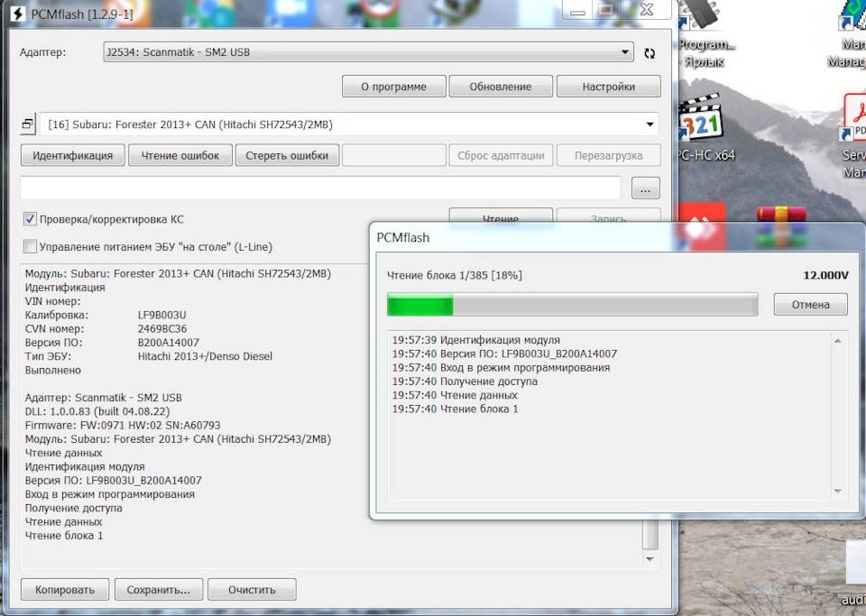866x616 pixels.
Task: Enable Управление питанием ЭБУ на столе checkbox
Action: pyautogui.click(x=30, y=246)
